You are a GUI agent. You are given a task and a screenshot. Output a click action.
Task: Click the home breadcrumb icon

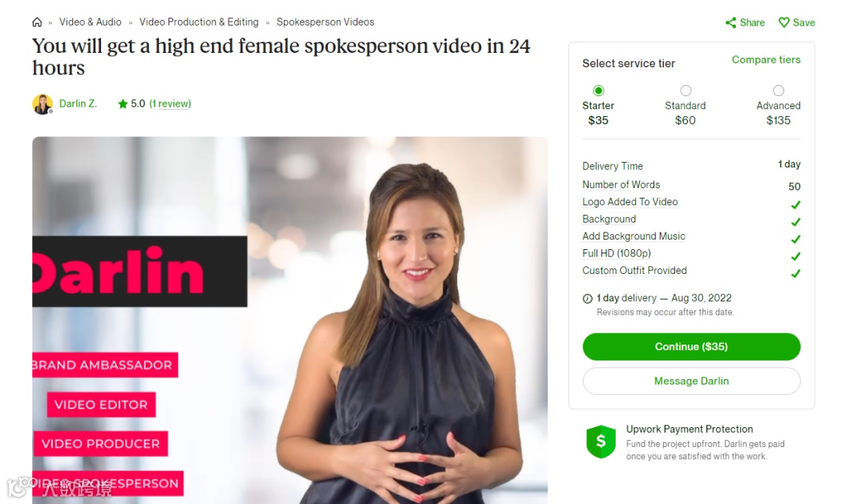[37, 22]
